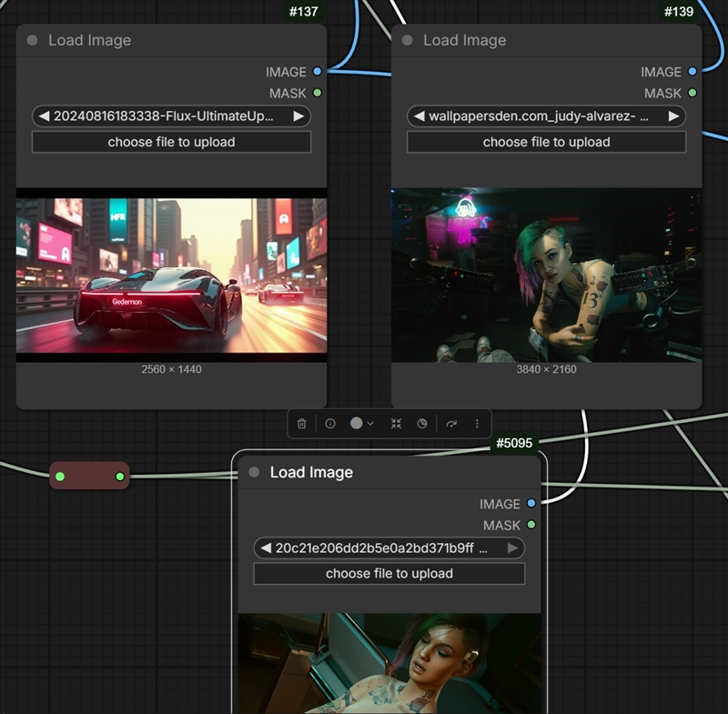Open the 20c21e206dd2b5e0a2bd371b9ff file list

(389, 548)
